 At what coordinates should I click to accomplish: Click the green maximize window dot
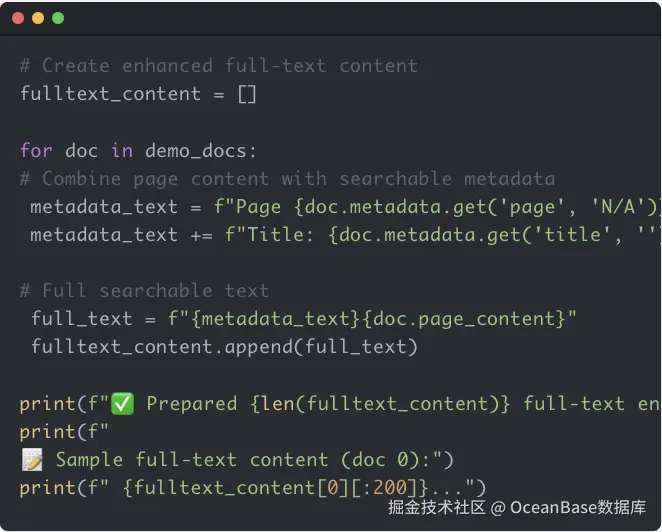coord(58,18)
